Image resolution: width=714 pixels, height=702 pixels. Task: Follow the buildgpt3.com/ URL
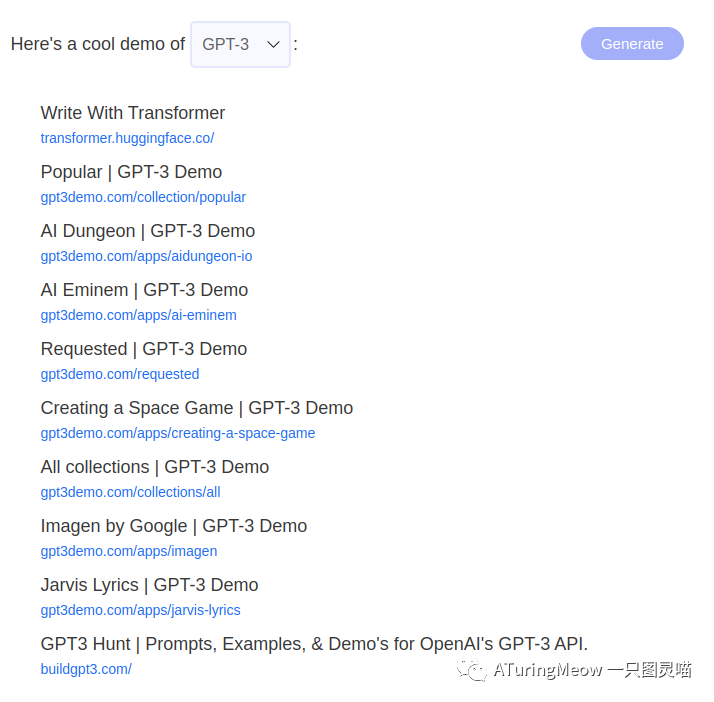point(86,669)
